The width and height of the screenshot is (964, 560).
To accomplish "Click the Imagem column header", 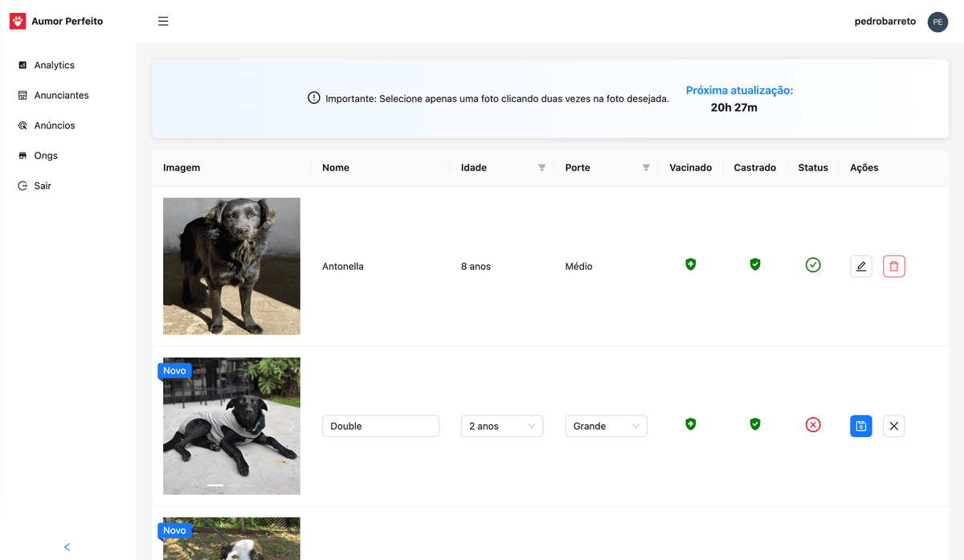I will point(182,168).
